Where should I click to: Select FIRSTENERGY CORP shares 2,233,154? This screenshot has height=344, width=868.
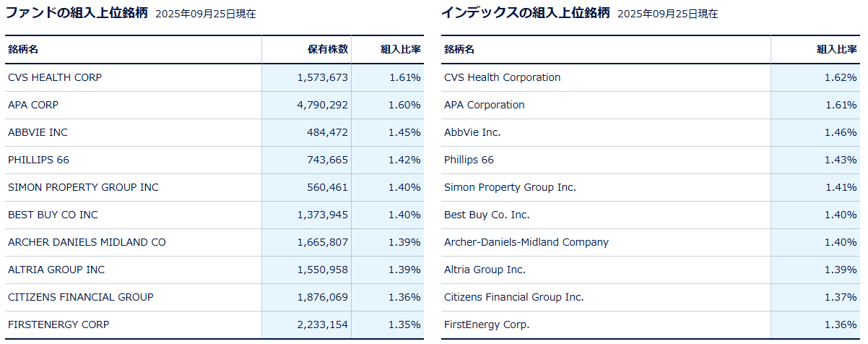(x=322, y=324)
